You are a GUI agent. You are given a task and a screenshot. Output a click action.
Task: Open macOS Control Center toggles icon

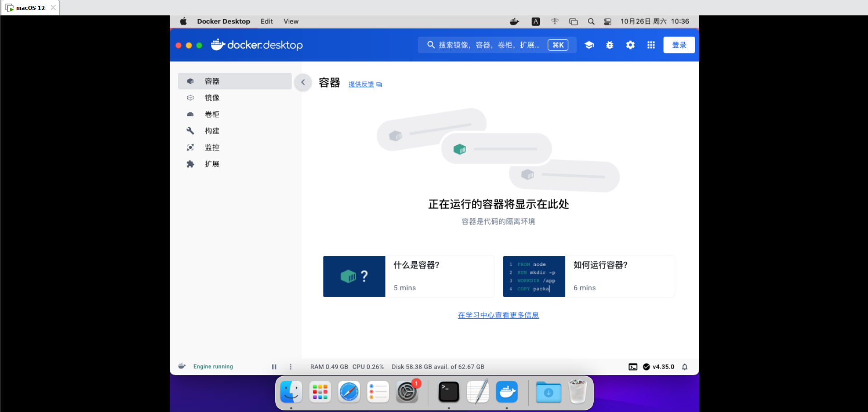pyautogui.click(x=607, y=21)
